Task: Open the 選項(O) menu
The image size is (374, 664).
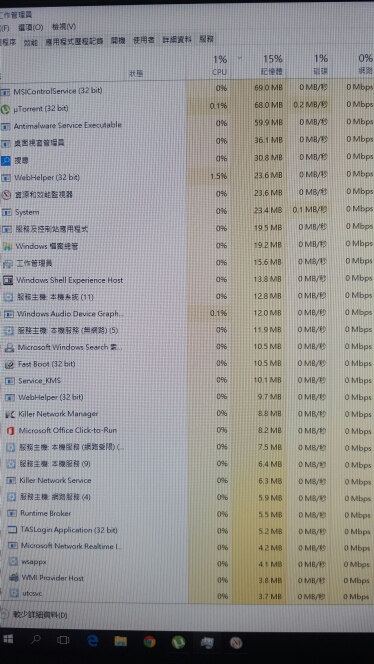Action: tap(30, 28)
